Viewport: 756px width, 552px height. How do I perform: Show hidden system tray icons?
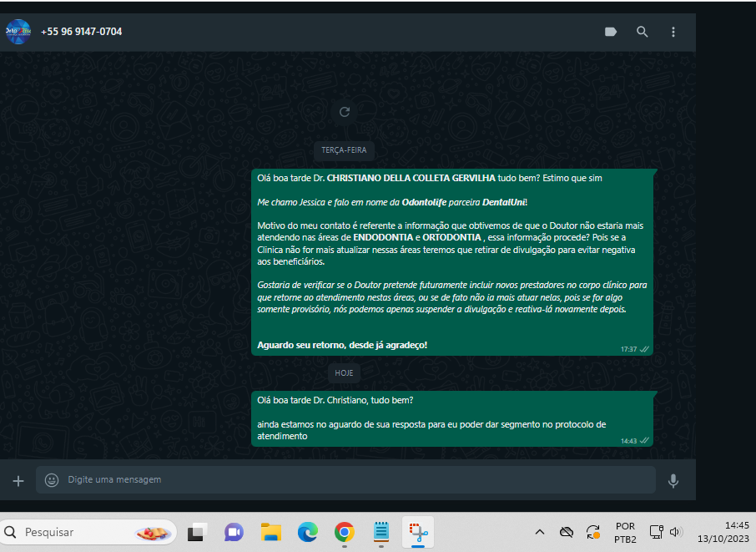pyautogui.click(x=540, y=532)
